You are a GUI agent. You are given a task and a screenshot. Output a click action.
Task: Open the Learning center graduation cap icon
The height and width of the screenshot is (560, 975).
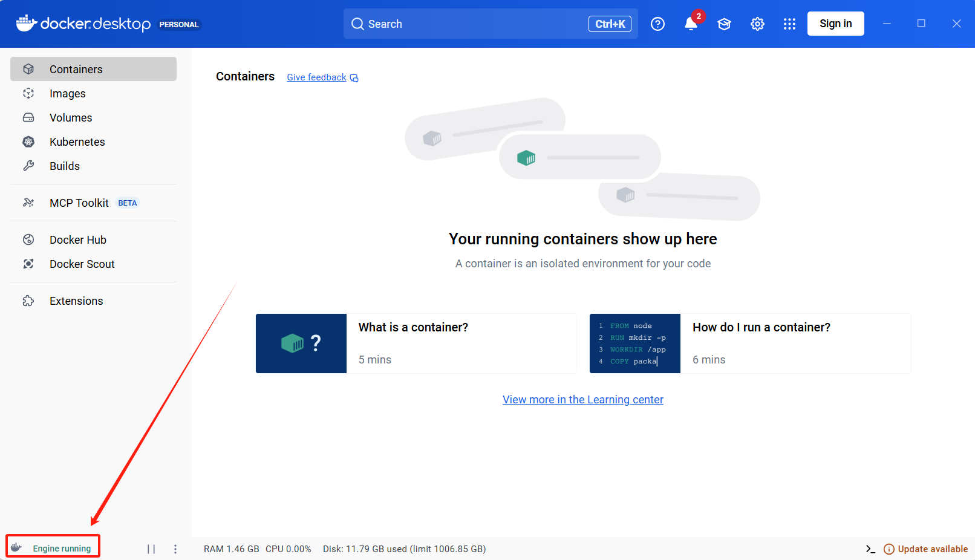tap(724, 24)
